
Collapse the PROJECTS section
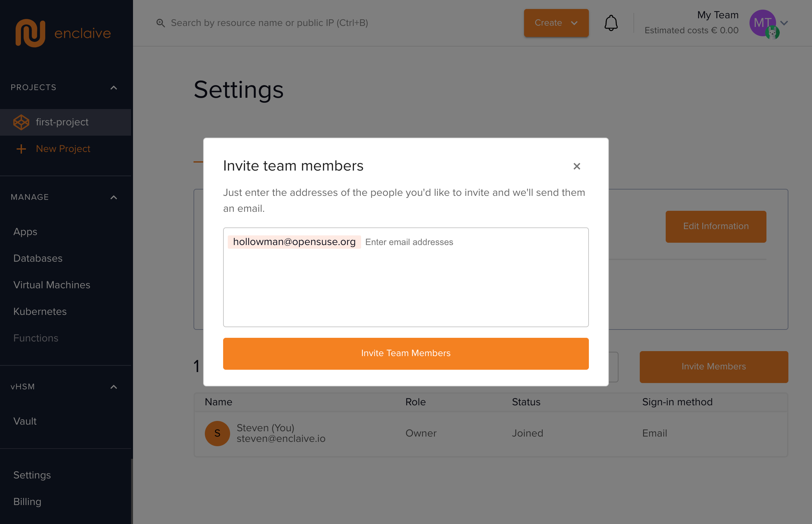[114, 88]
